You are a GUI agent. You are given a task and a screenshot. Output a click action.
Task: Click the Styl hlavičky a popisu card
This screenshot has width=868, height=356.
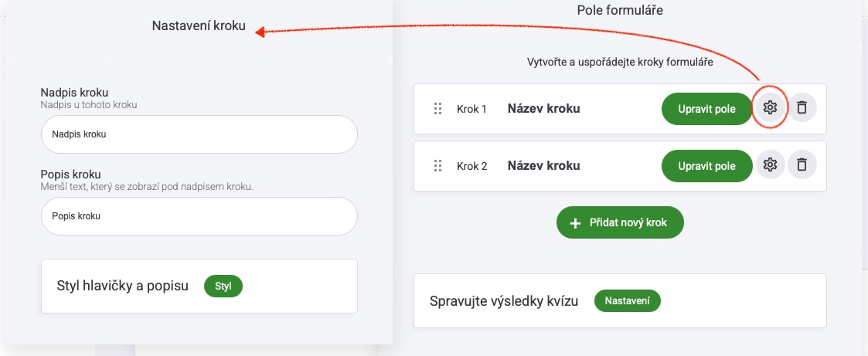pyautogui.click(x=199, y=286)
